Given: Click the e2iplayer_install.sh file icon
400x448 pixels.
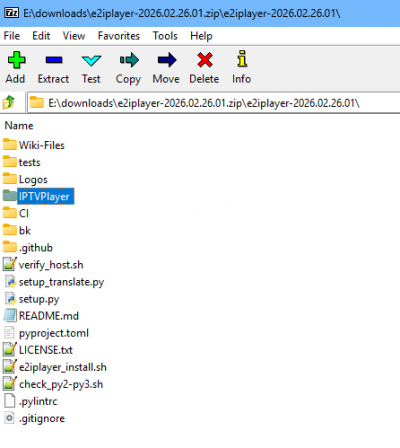Looking at the screenshot, I should [x=10, y=367].
